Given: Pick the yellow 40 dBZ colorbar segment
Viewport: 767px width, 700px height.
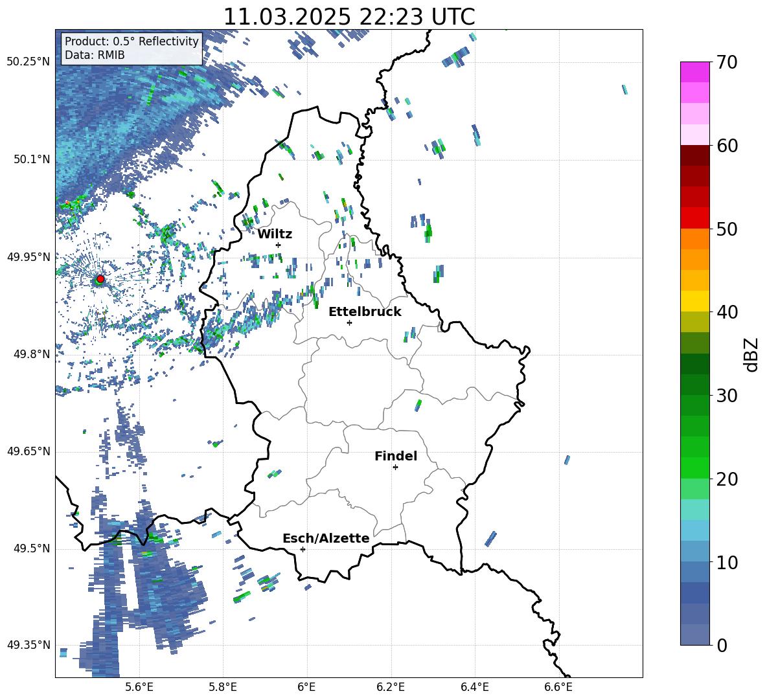Looking at the screenshot, I should pos(695,301).
